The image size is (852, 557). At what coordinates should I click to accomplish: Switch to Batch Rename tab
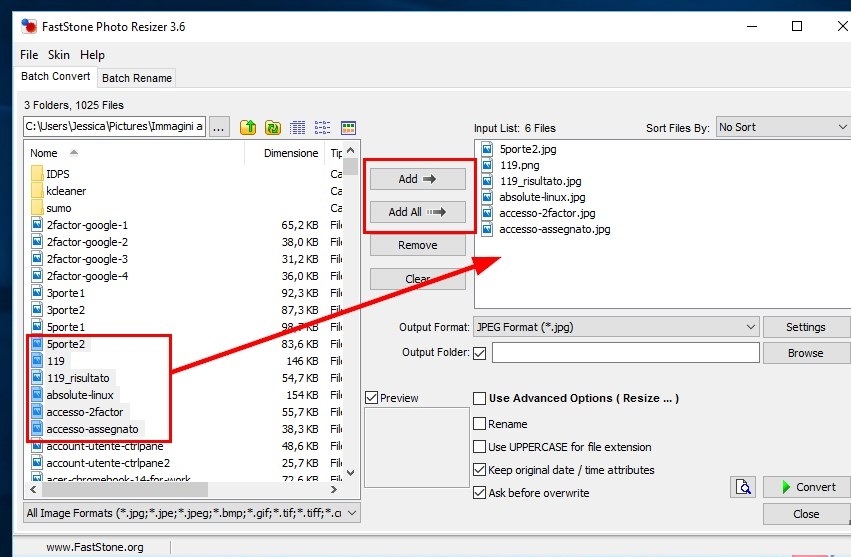click(x=137, y=78)
